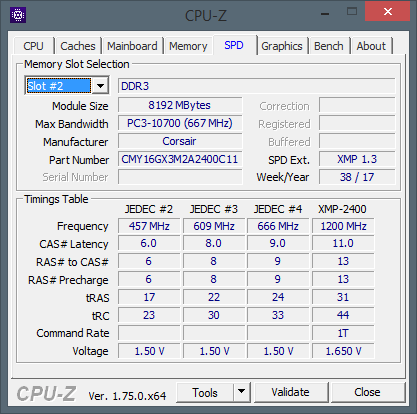The image size is (417, 414).
Task: Click the 1T Command Rate value
Action: point(343,333)
